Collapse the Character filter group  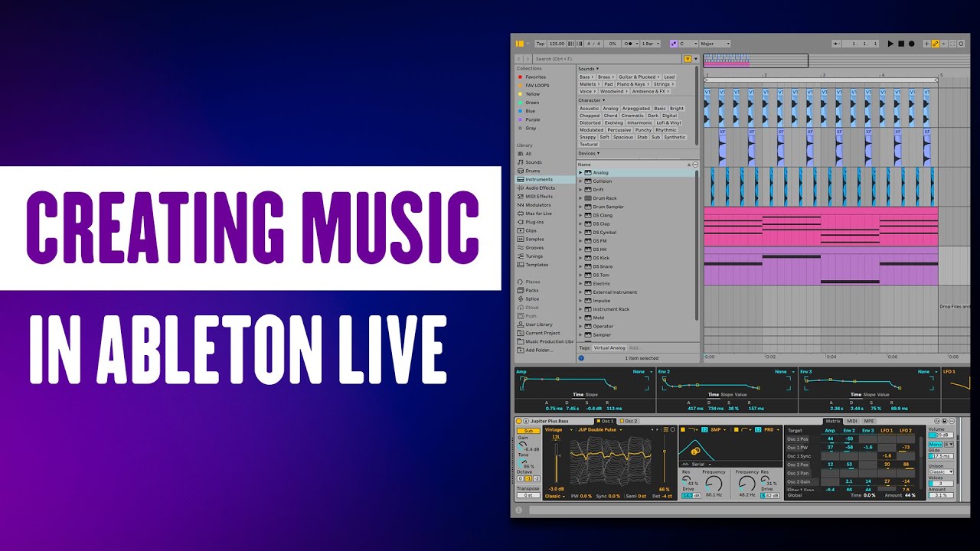pyautogui.click(x=591, y=100)
